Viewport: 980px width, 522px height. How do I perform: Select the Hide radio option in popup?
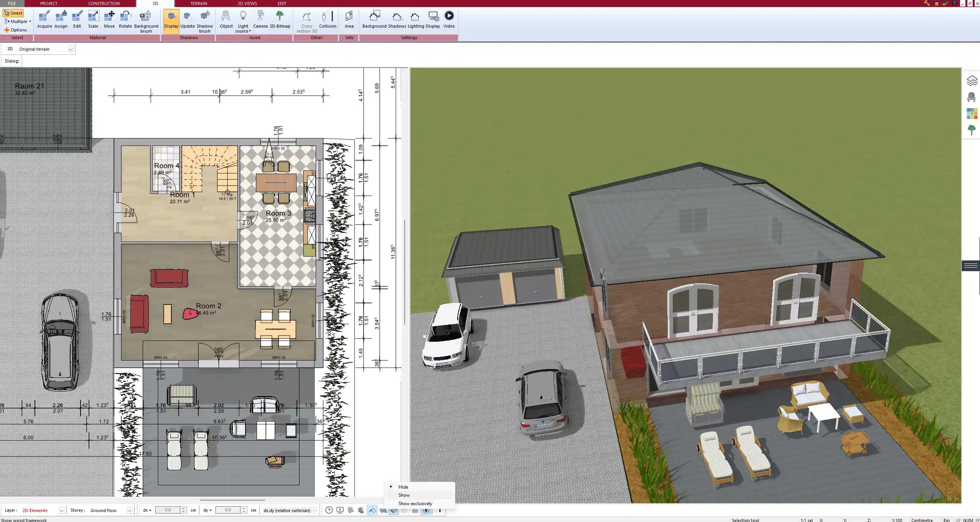(403, 487)
